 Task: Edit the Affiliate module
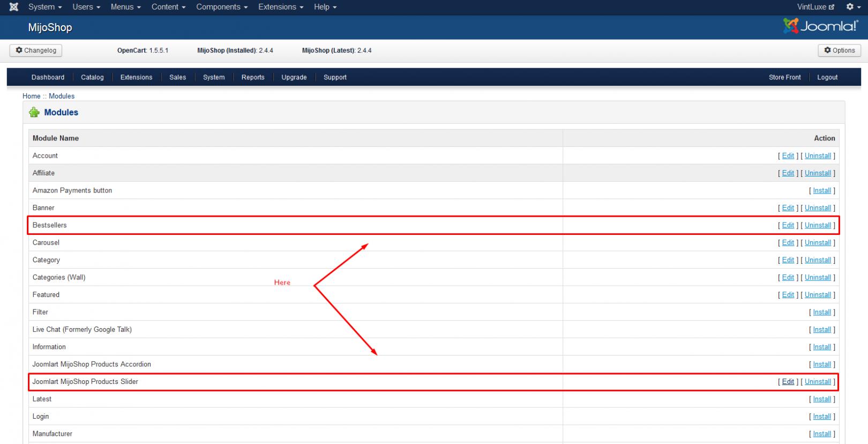pos(788,173)
